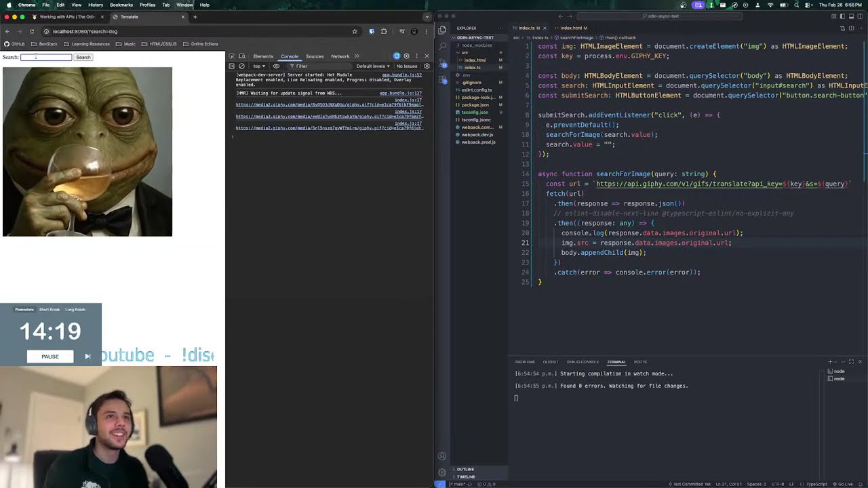Reload the page in Chrome
Screen dimensions: 868x488
[x=31, y=31]
